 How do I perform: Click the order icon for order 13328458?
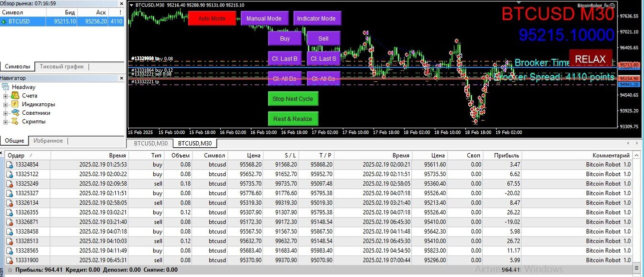[9, 232]
